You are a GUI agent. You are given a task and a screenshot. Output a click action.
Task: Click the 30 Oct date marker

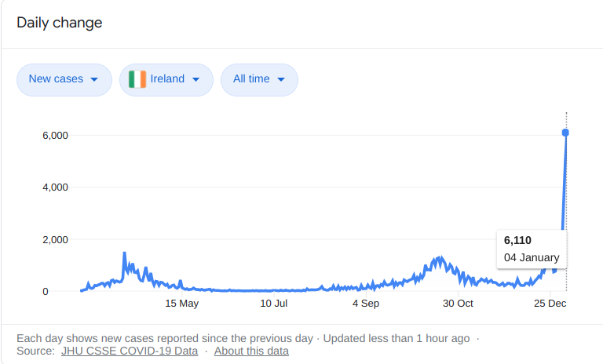pos(458,303)
